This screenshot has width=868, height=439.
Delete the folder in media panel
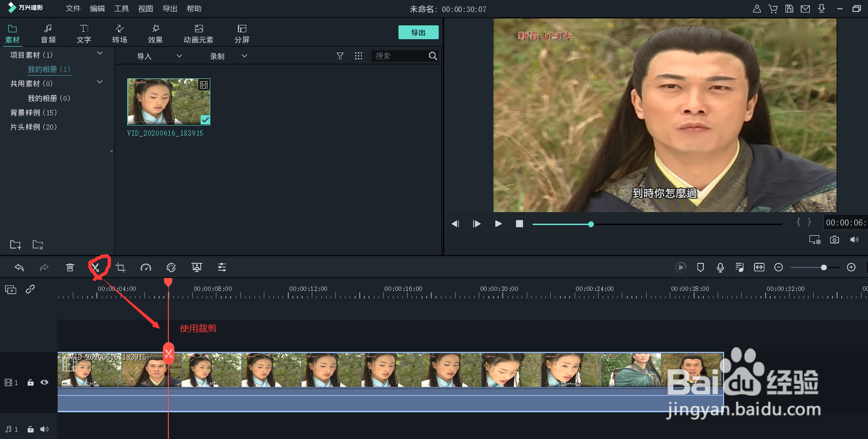click(38, 244)
